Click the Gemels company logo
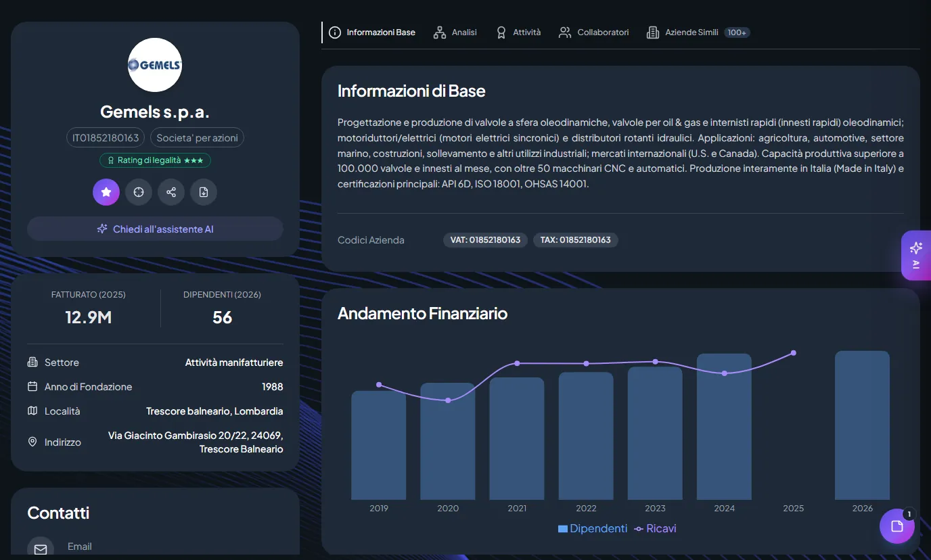This screenshot has height=560, width=931. pyautogui.click(x=155, y=65)
